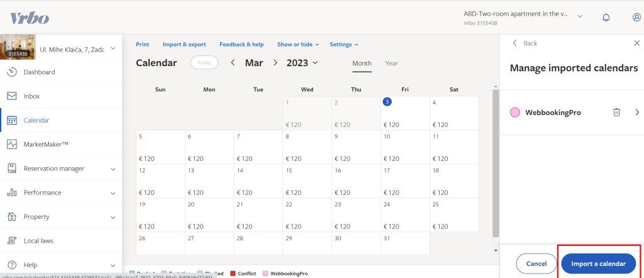The image size is (644, 278).
Task: Switch to the Month view tab
Action: tap(362, 64)
